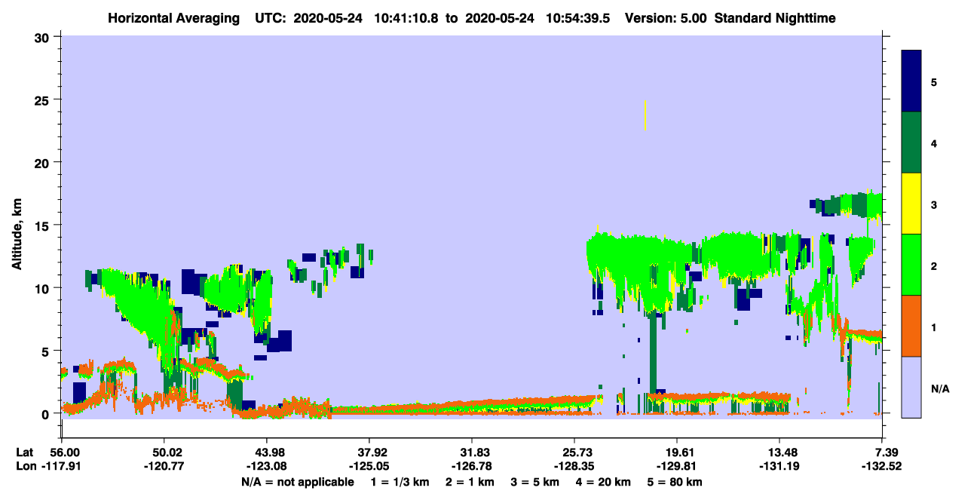Click the orange color bar segment labeled 1
980x503 pixels.
click(x=911, y=326)
